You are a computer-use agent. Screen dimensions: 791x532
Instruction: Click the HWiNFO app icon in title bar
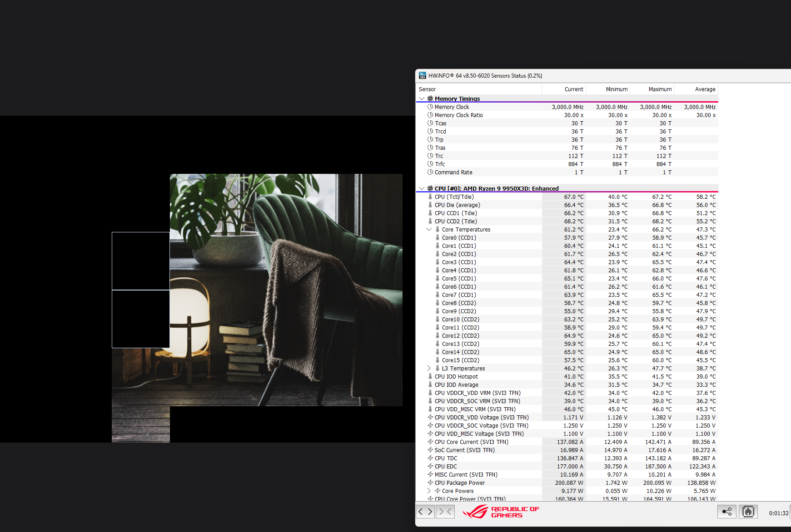click(423, 75)
